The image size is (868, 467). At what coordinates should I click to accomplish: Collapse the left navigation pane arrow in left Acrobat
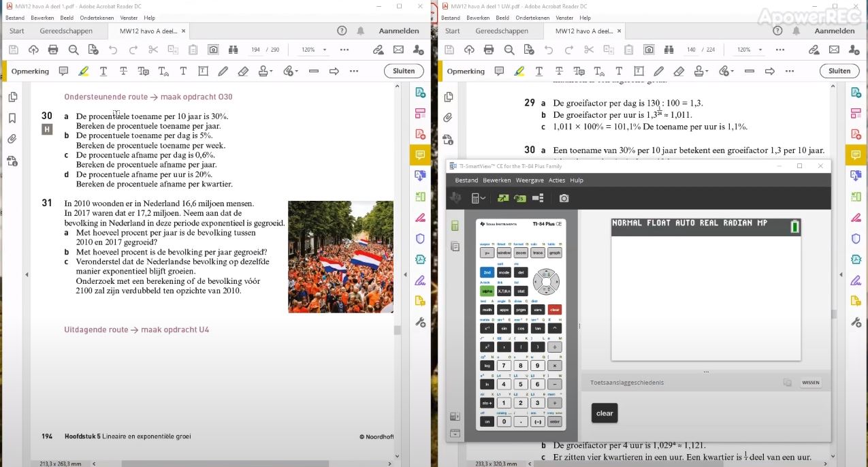pyautogui.click(x=27, y=274)
